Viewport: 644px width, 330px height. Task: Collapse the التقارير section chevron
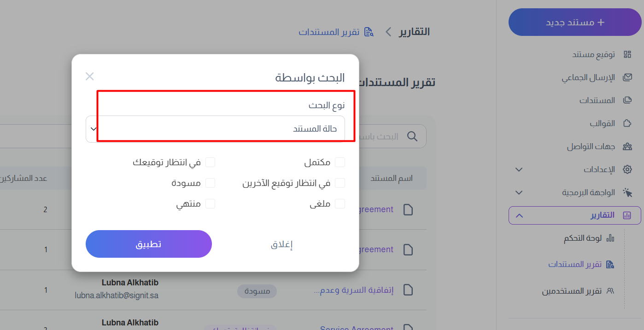pos(519,215)
